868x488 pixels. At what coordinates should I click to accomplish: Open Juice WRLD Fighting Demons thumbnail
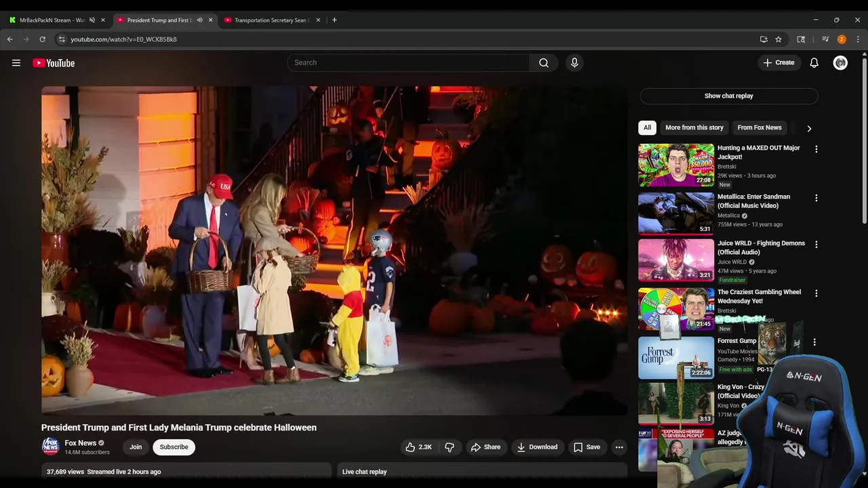676,260
